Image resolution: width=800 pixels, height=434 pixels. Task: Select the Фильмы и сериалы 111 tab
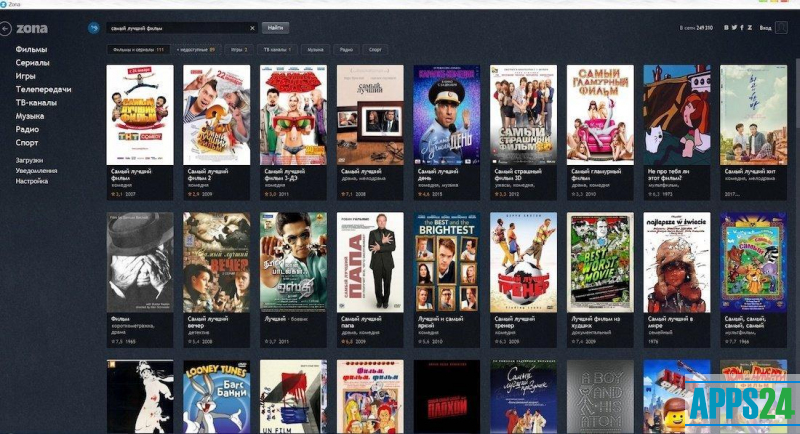(138, 49)
